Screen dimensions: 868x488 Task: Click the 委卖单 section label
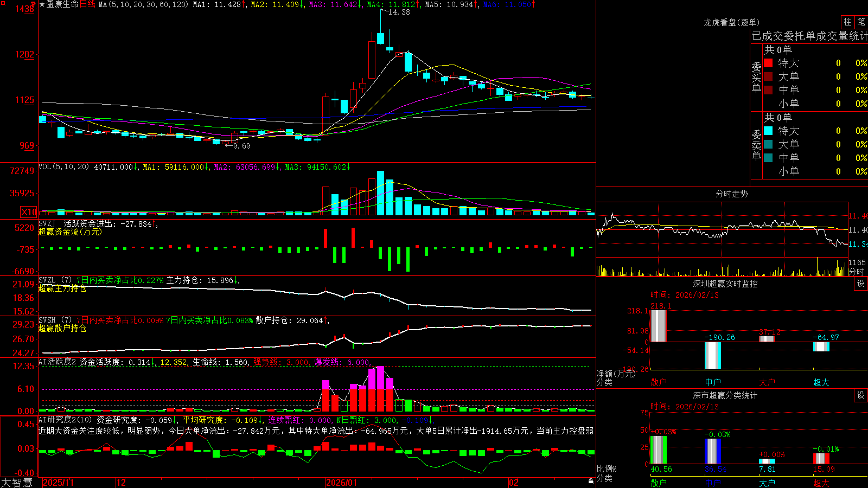756,145
